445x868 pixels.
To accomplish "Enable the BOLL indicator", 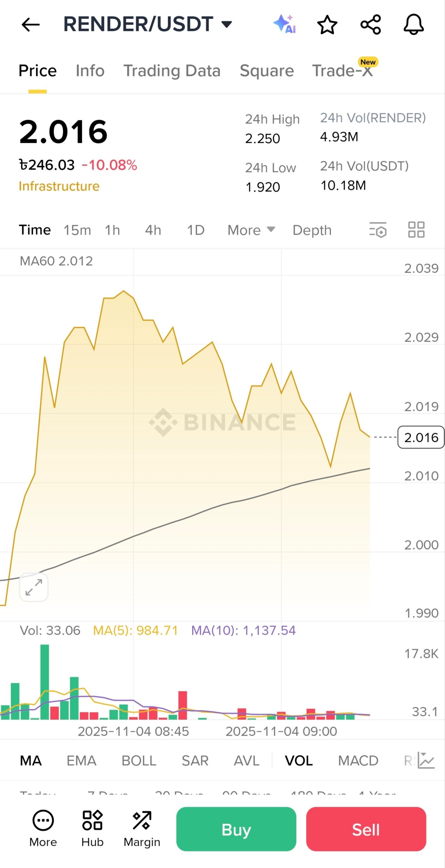I will 139,761.
